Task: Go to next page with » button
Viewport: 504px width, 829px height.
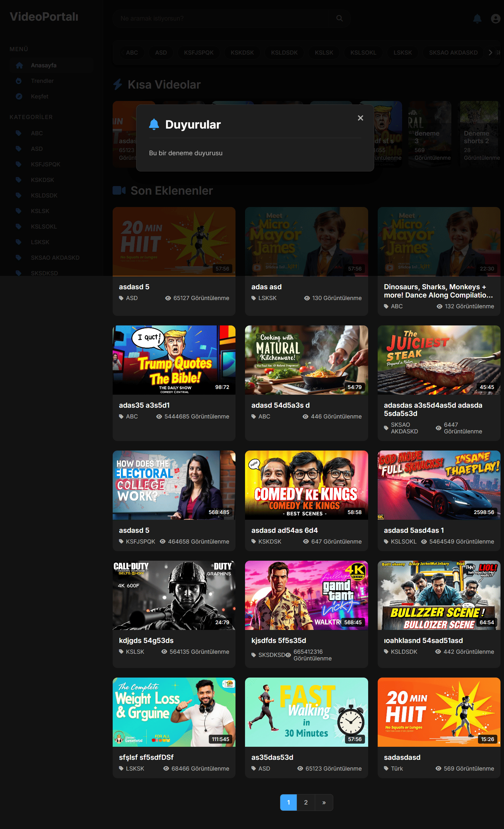Action: click(324, 802)
